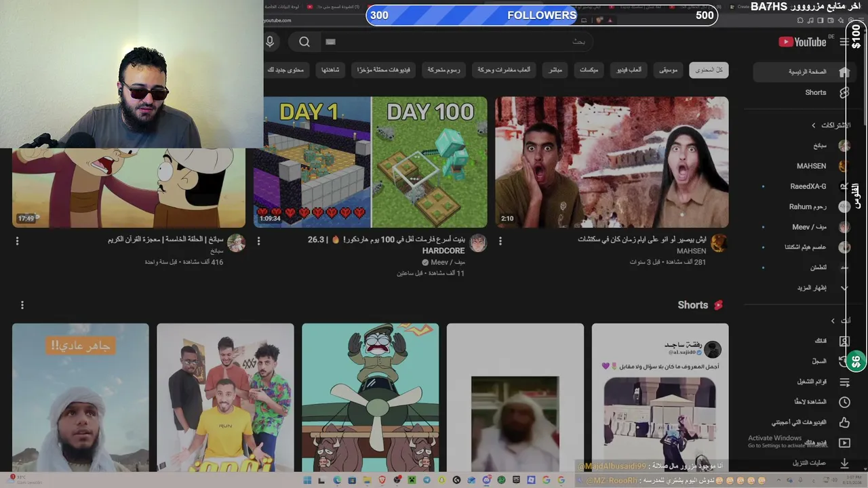Image resolution: width=868 pixels, height=488 pixels.
Task: Open Brave browser from the taskbar
Action: point(382,481)
